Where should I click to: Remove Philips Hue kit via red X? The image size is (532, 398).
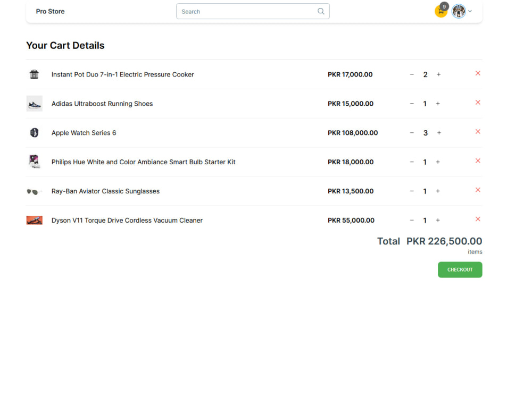click(478, 160)
